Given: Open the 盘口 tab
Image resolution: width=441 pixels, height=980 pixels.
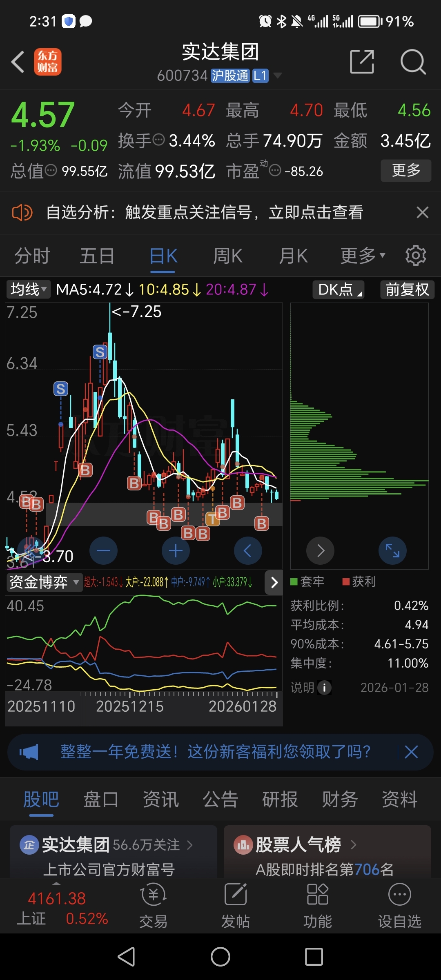Looking at the screenshot, I should click(101, 799).
